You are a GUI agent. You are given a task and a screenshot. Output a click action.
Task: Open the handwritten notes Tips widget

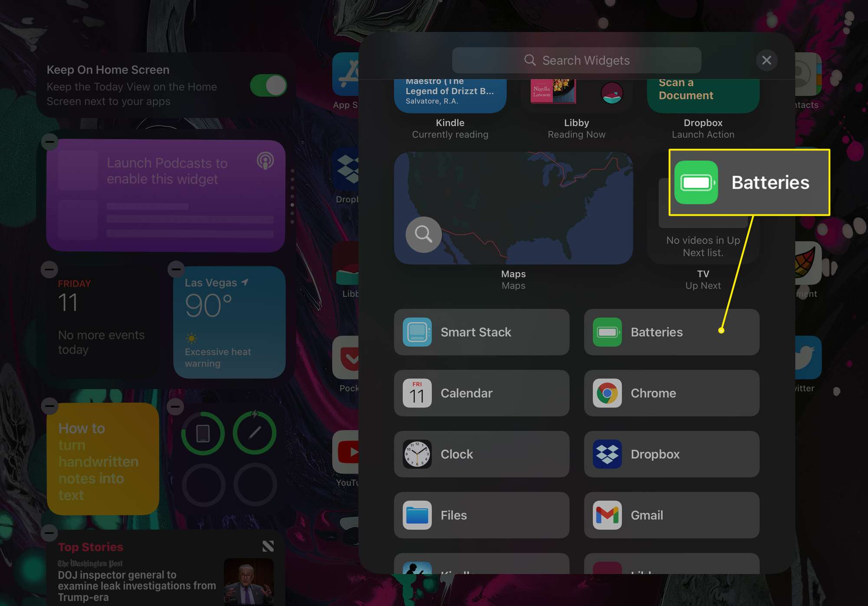(103, 459)
